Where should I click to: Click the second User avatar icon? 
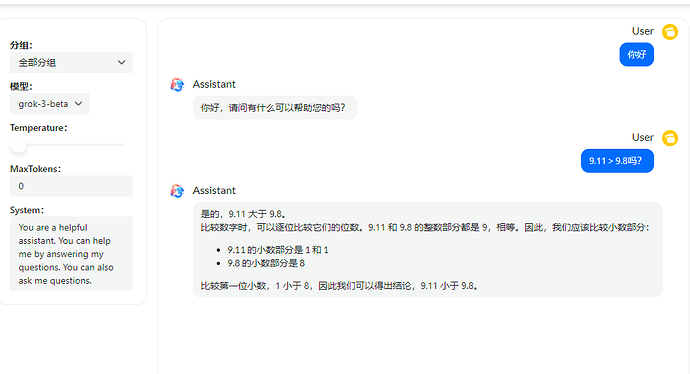pyautogui.click(x=670, y=138)
